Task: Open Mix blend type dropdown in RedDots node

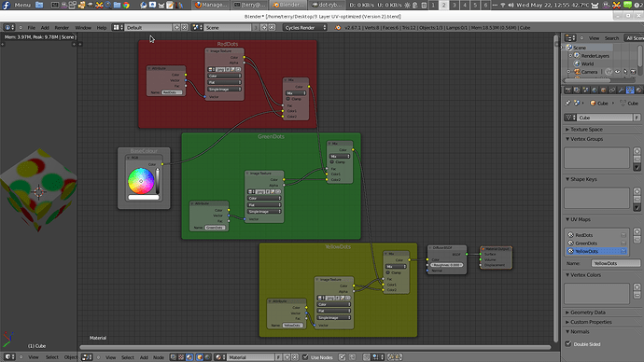Action: pos(296,93)
